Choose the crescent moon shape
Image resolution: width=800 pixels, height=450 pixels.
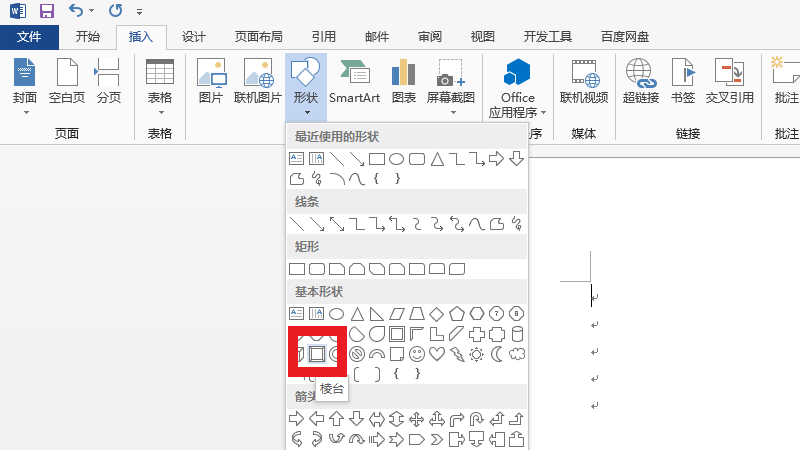click(497, 354)
